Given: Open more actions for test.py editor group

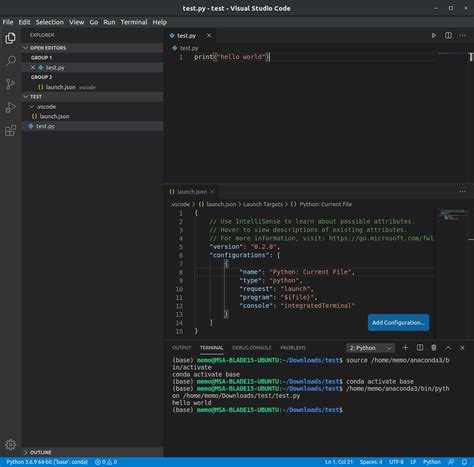Looking at the screenshot, I should point(463,35).
